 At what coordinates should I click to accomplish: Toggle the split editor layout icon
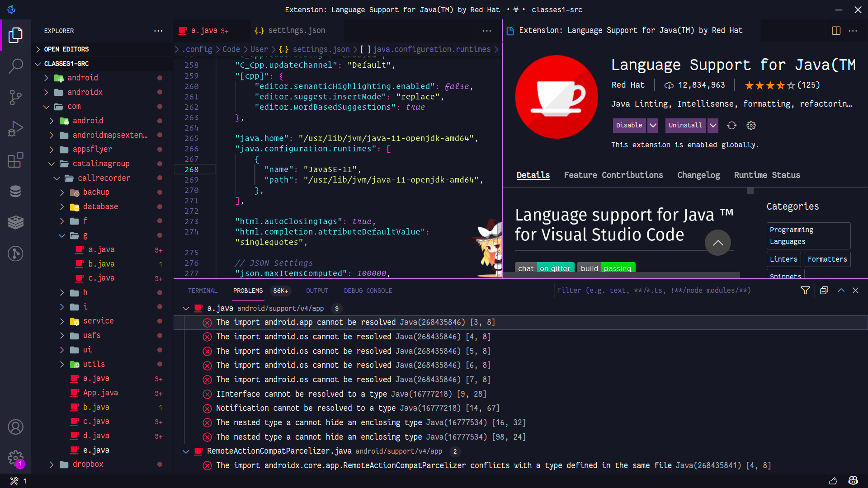[x=836, y=30]
